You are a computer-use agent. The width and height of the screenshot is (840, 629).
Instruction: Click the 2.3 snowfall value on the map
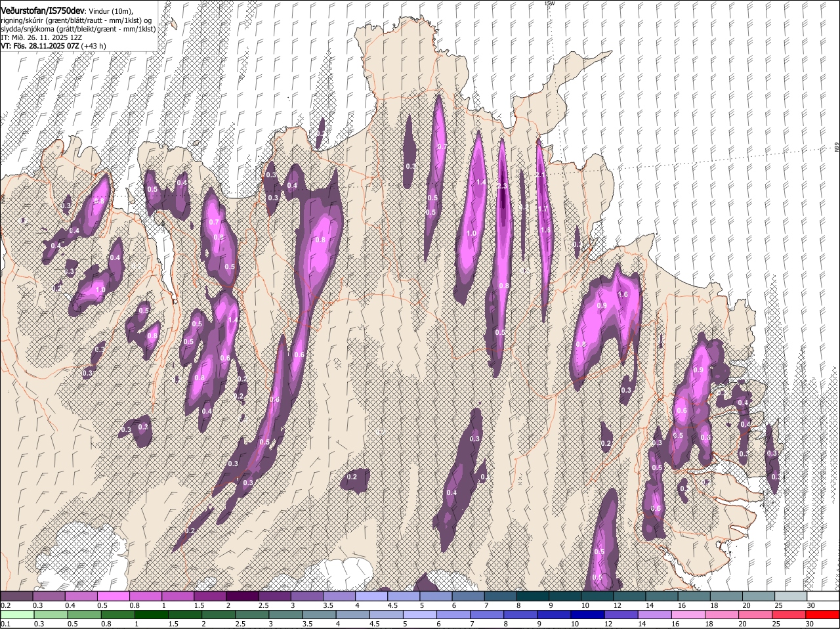502,186
